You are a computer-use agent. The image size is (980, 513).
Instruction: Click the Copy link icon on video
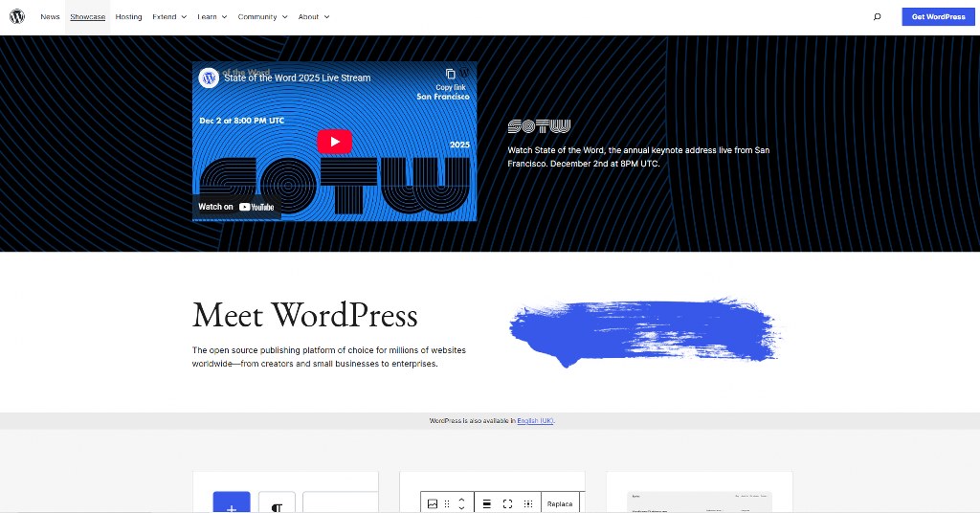tap(450, 75)
